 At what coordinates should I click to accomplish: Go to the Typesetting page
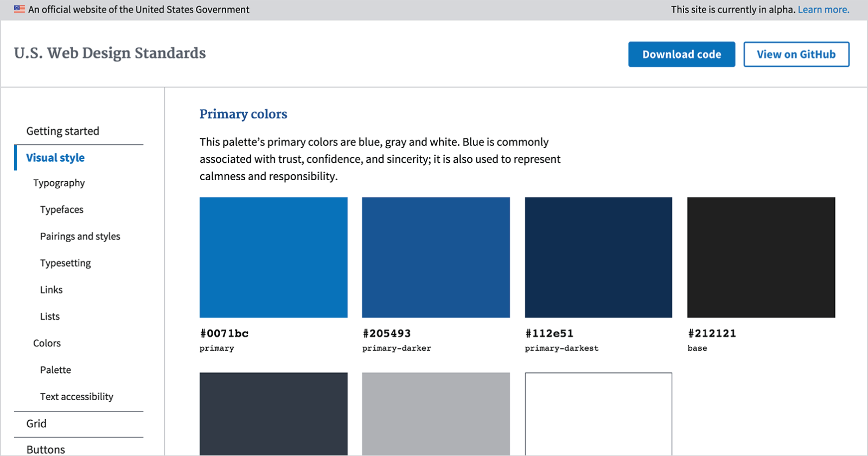click(x=65, y=263)
